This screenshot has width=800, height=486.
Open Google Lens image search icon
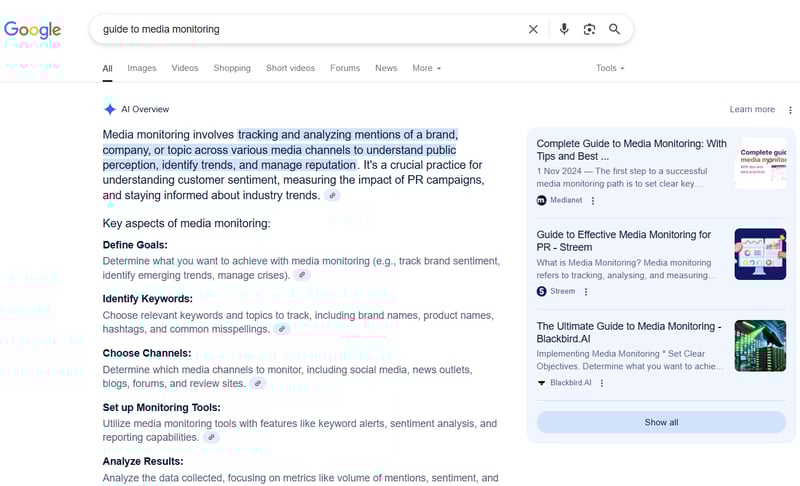[589, 29]
